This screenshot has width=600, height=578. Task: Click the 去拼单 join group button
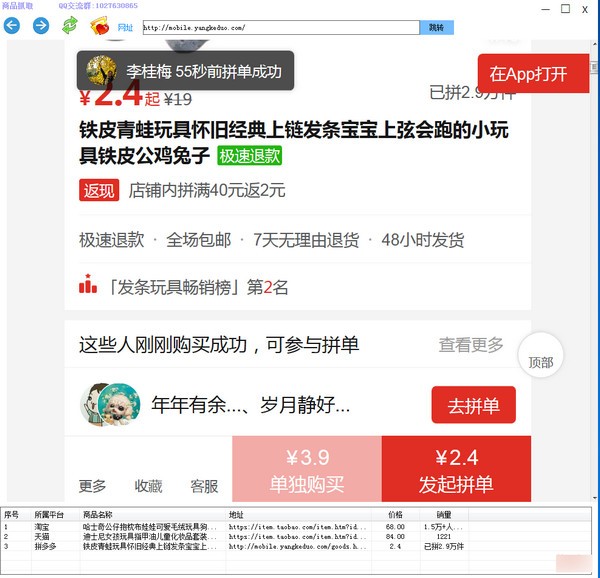pos(473,405)
